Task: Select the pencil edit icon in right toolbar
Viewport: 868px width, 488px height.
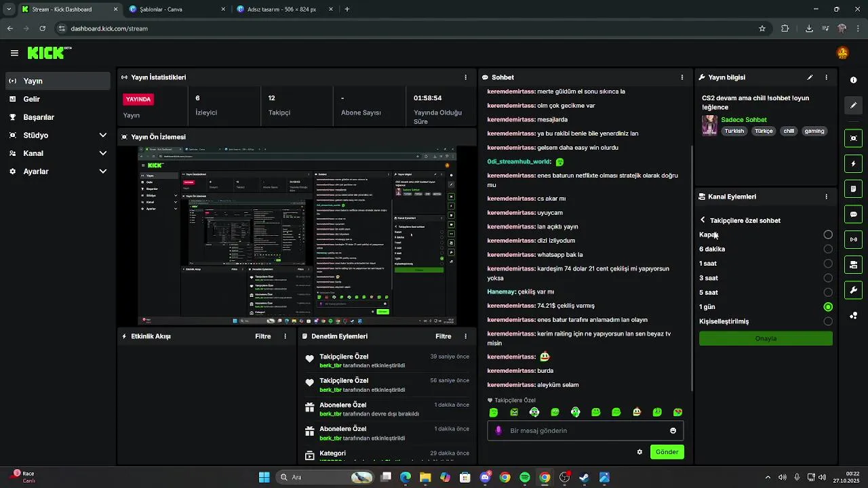Action: point(853,106)
